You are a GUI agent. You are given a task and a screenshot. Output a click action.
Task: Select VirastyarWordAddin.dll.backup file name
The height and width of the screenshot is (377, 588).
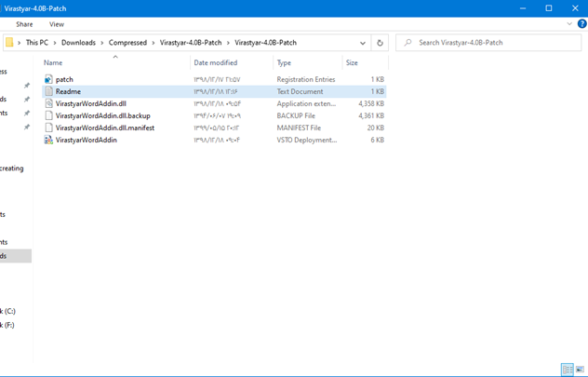pyautogui.click(x=102, y=115)
